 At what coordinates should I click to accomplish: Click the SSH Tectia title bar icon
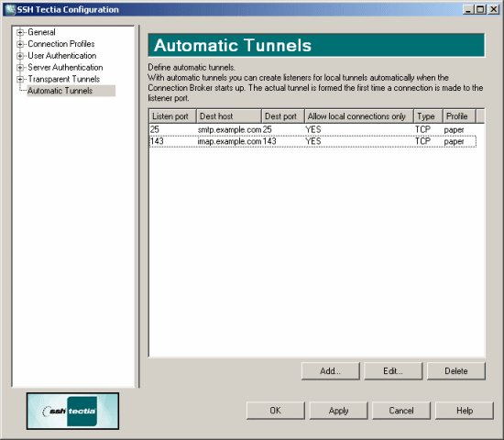(10, 10)
